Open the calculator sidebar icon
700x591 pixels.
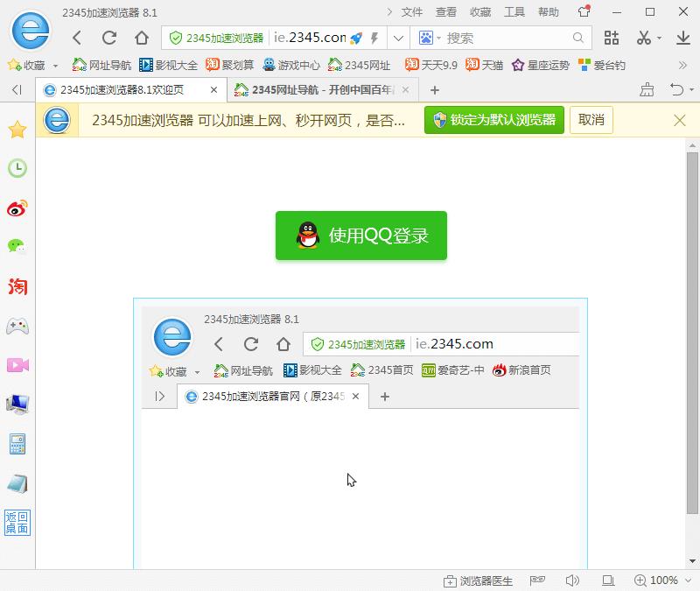click(x=17, y=444)
